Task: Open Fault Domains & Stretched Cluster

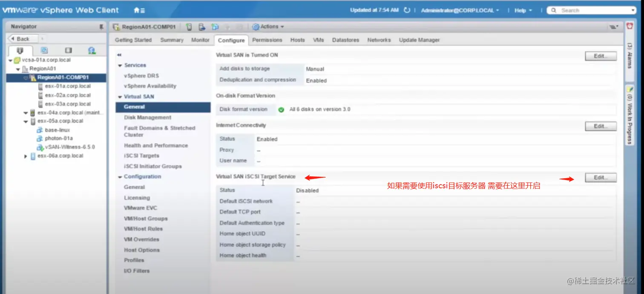Action: point(159,131)
